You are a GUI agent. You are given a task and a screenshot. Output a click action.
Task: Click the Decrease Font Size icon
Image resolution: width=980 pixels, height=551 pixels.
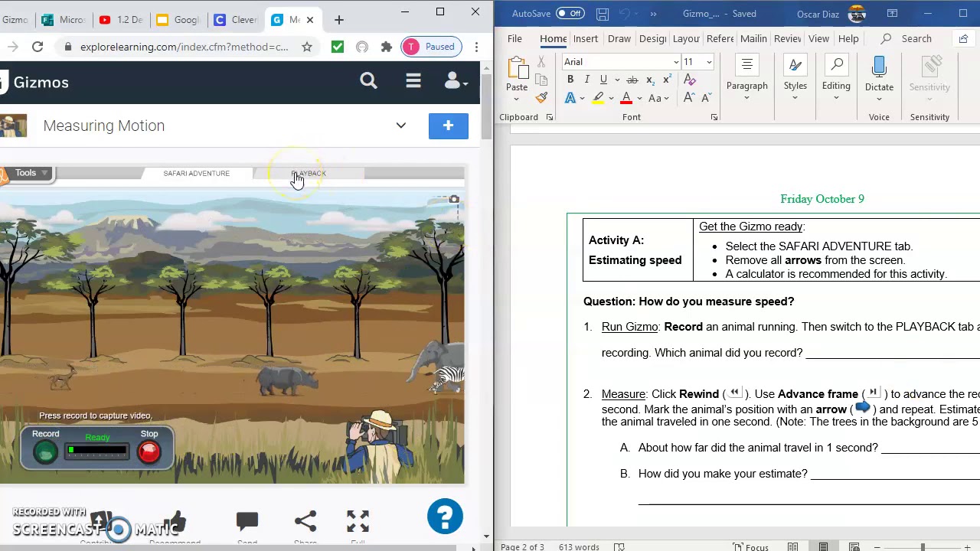coord(706,98)
